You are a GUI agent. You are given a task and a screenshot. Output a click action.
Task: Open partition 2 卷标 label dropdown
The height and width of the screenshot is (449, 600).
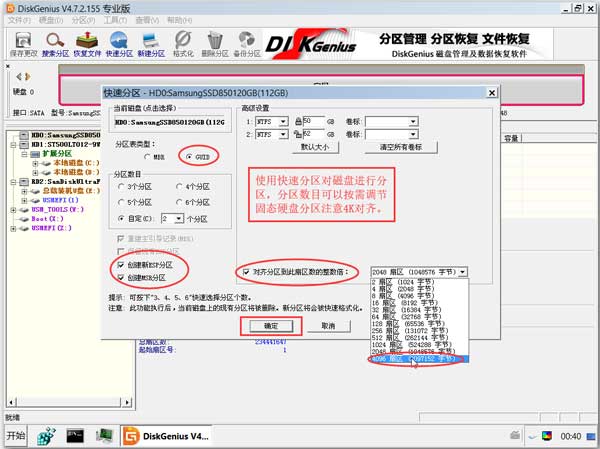point(413,134)
